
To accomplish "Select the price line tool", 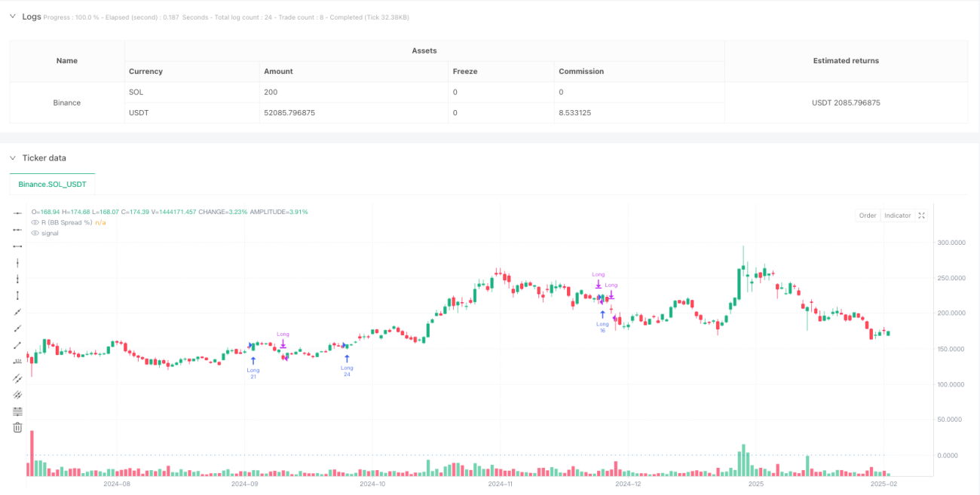I will pos(17,362).
